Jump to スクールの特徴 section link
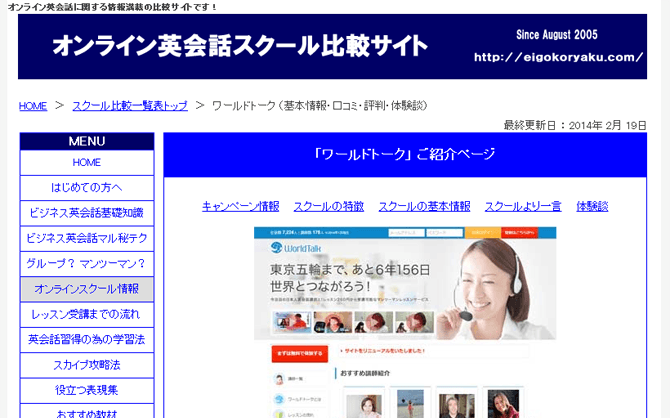This screenshot has height=418, width=670. (329, 206)
